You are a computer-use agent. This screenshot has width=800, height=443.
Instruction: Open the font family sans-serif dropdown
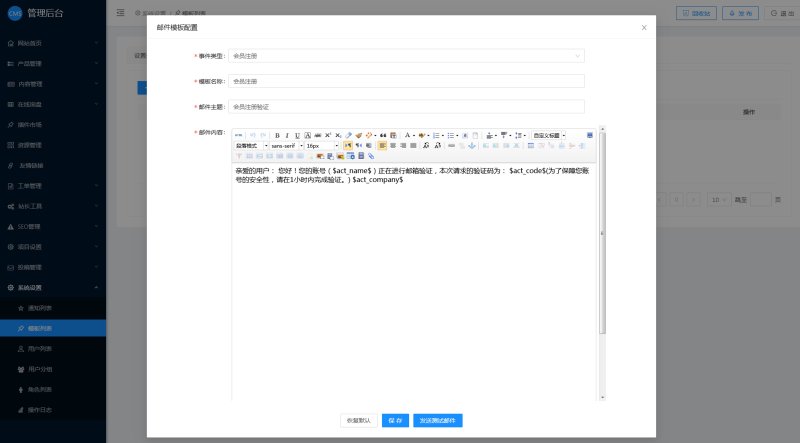284,146
